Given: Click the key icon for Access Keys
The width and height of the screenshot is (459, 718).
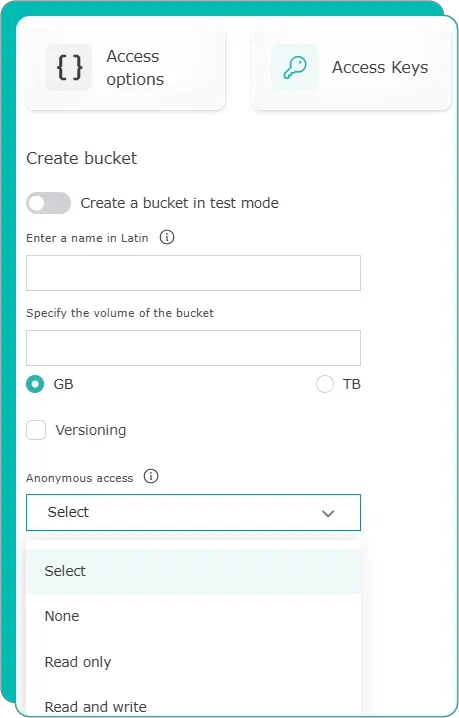Looking at the screenshot, I should click(294, 67).
